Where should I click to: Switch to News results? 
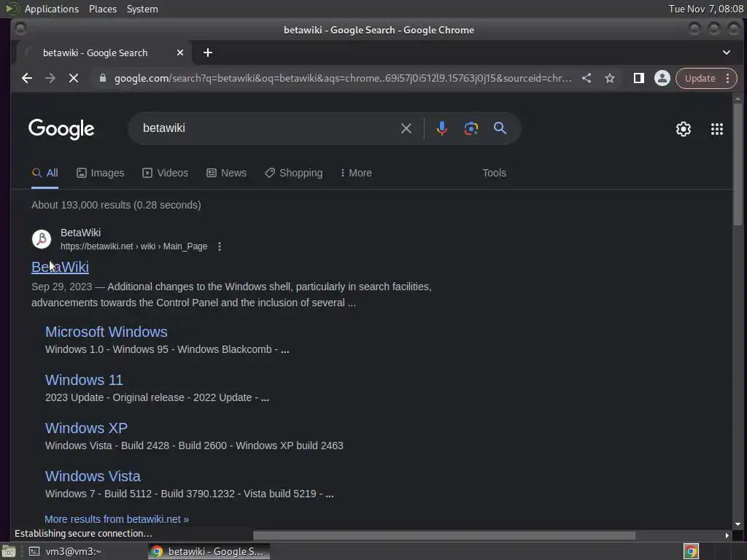(226, 173)
